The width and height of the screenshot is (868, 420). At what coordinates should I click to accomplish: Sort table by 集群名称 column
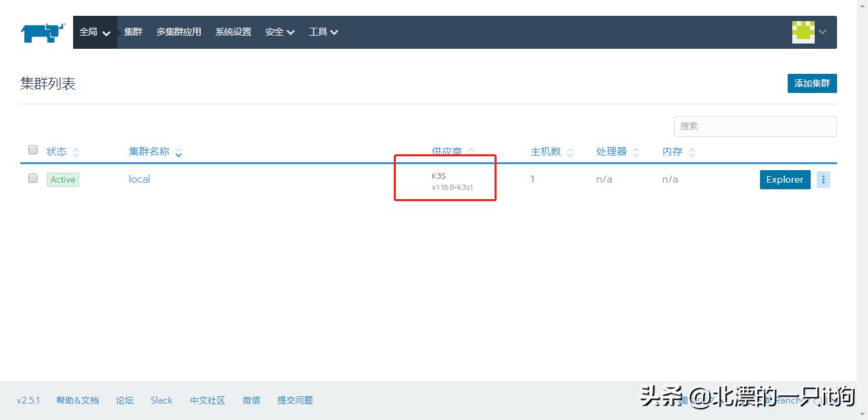pos(155,152)
